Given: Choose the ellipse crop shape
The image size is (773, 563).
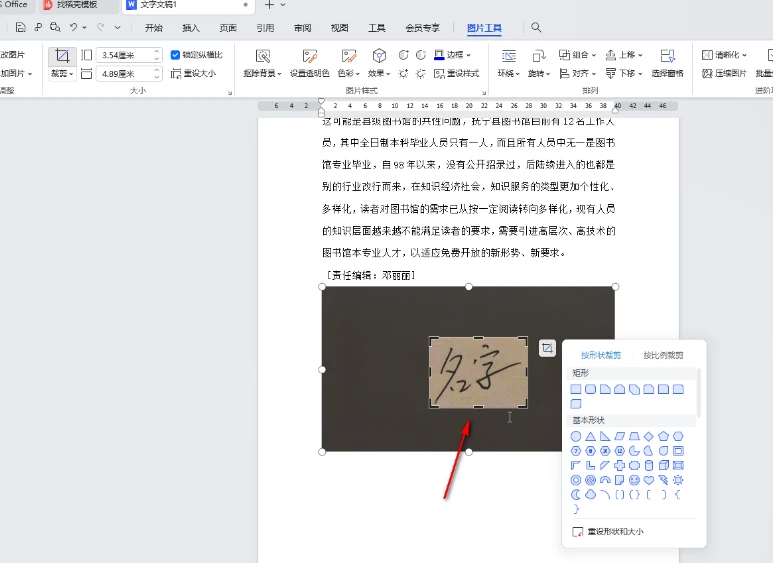Looking at the screenshot, I should (x=575, y=436).
